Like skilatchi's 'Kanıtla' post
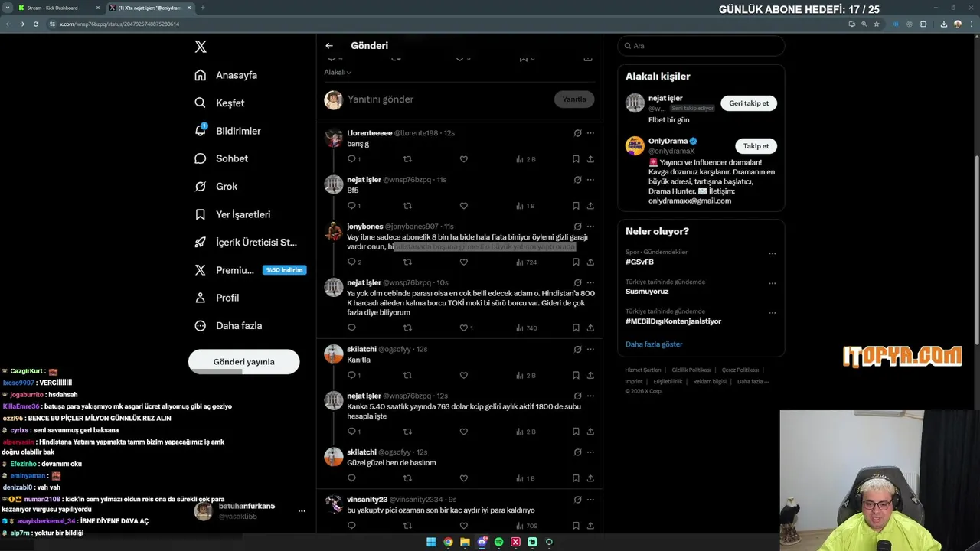 tap(463, 375)
